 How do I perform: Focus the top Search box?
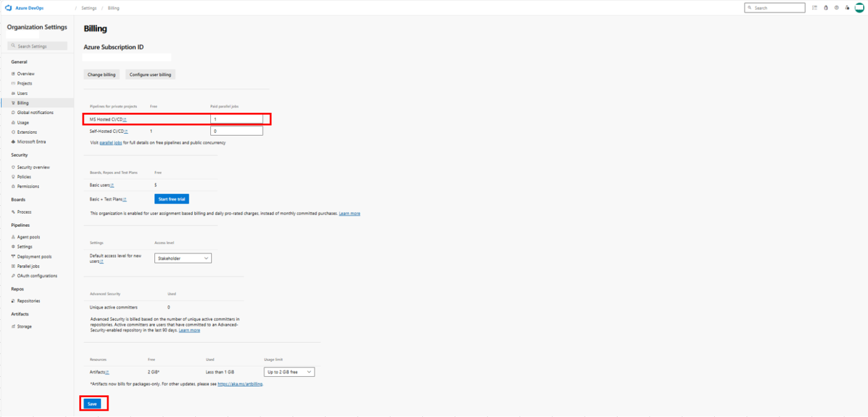click(x=774, y=8)
